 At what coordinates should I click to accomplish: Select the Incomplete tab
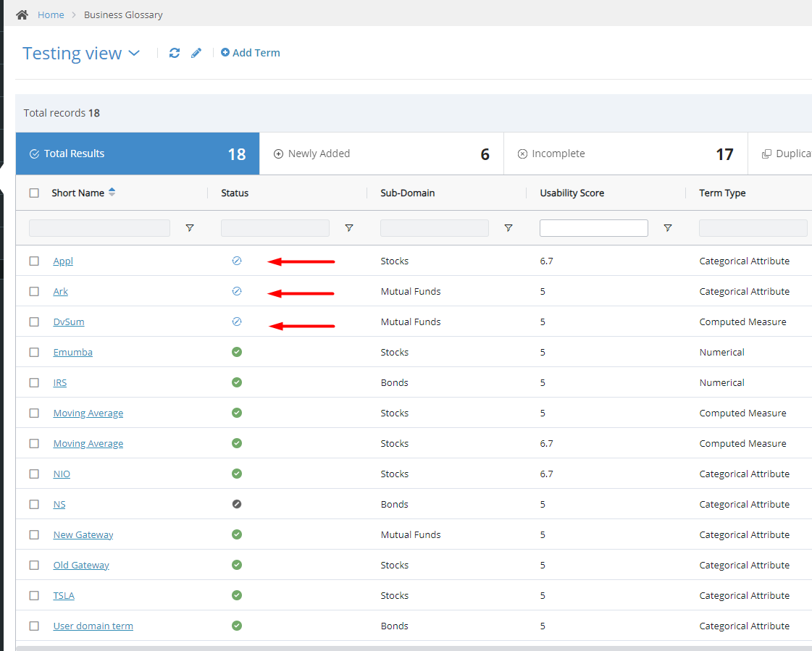coord(626,154)
